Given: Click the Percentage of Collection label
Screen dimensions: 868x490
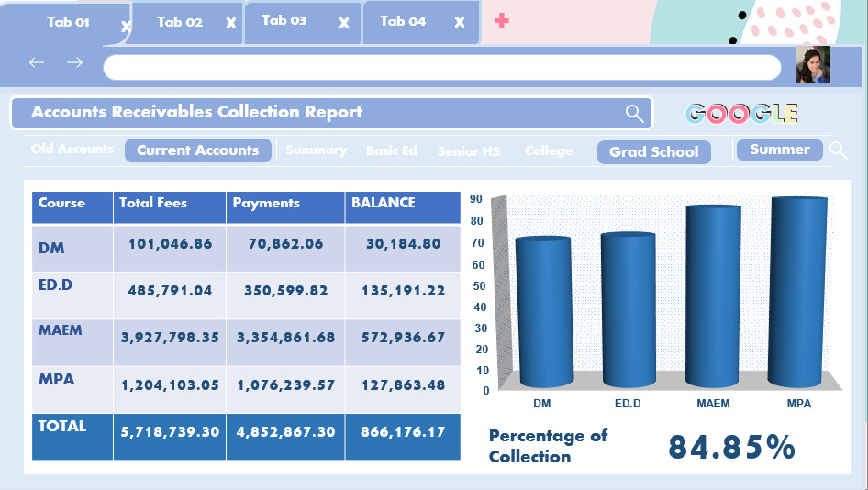Looking at the screenshot, I should click(x=548, y=446).
